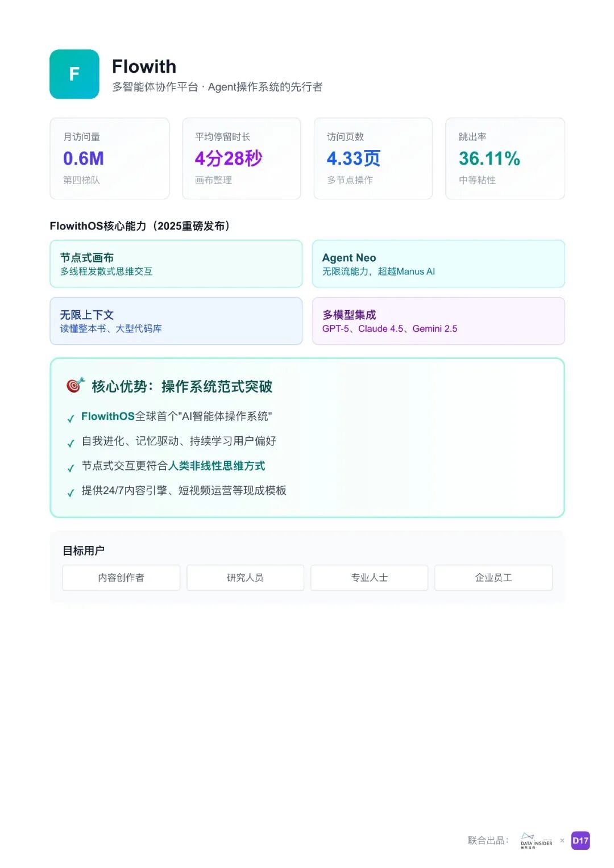Click the 多节点操作 caption
Screen dimensions: 614x868
pos(350,180)
